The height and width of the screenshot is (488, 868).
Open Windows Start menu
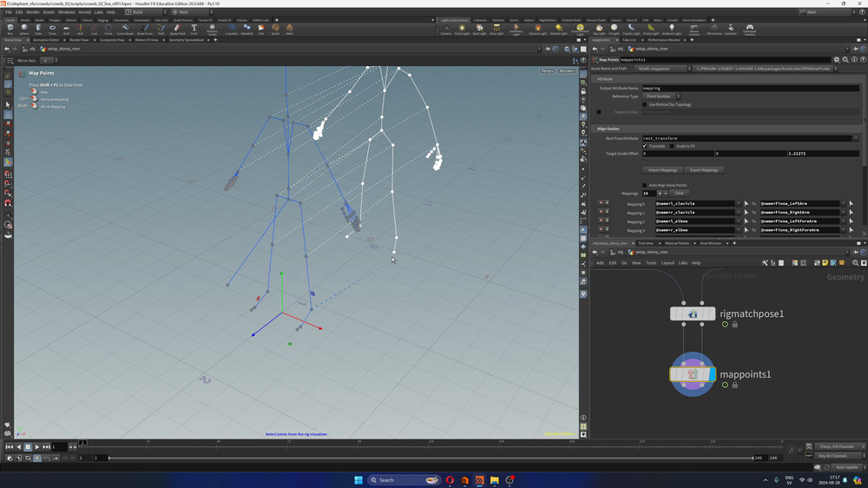(x=358, y=480)
